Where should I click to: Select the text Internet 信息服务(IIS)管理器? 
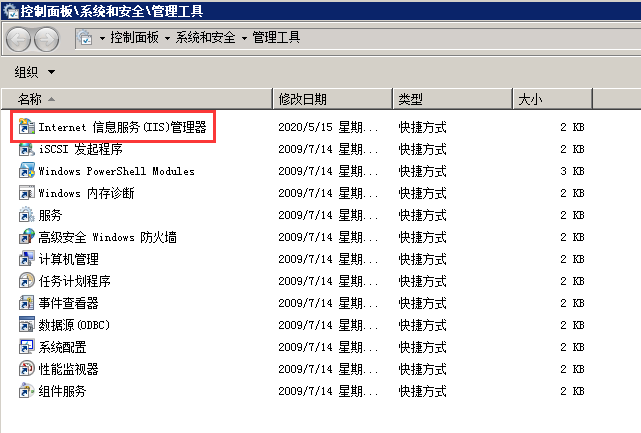click(x=122, y=127)
